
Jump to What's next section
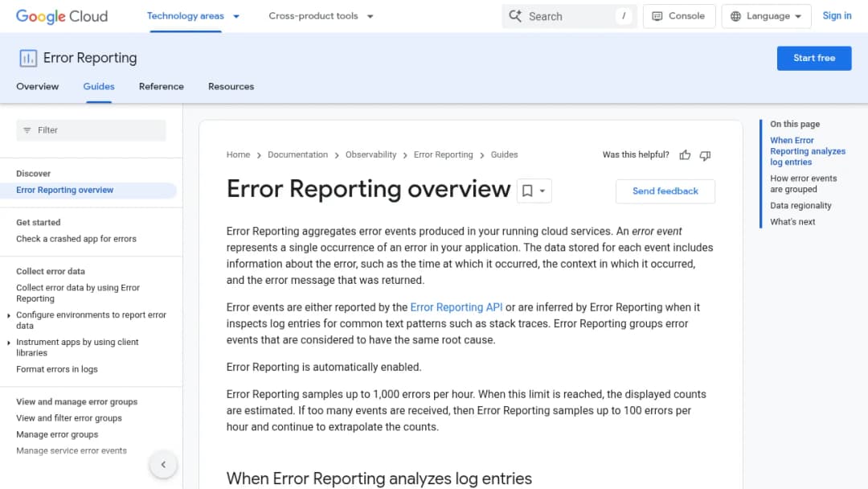click(792, 222)
